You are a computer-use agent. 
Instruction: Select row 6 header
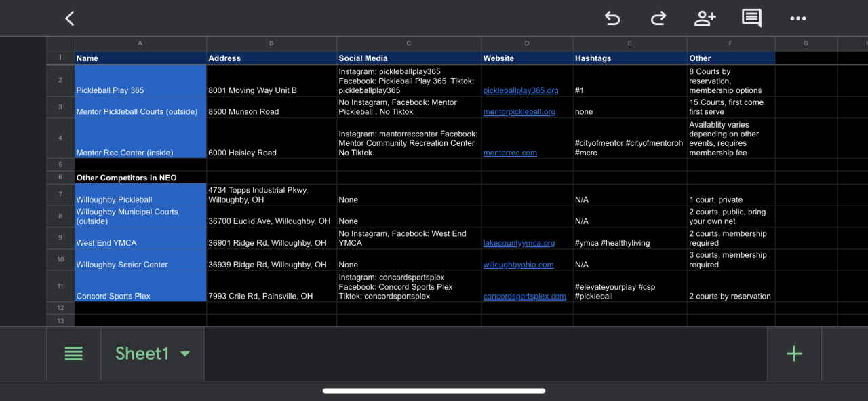click(x=60, y=178)
